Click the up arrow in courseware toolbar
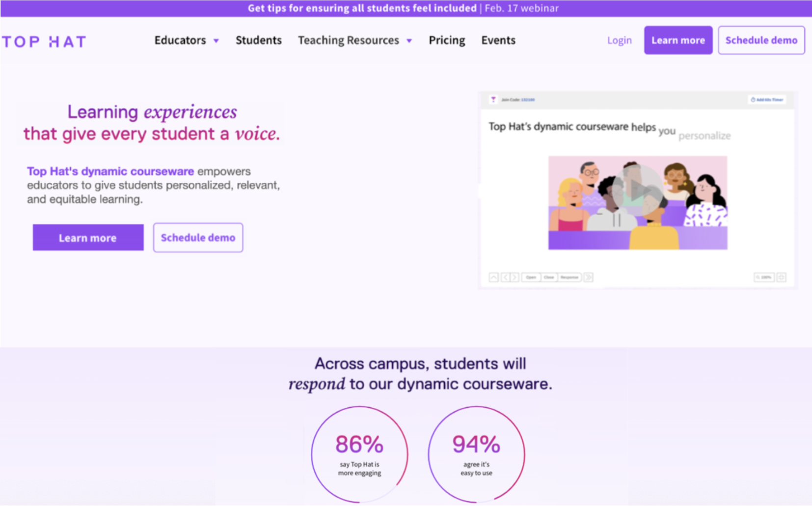 point(493,277)
